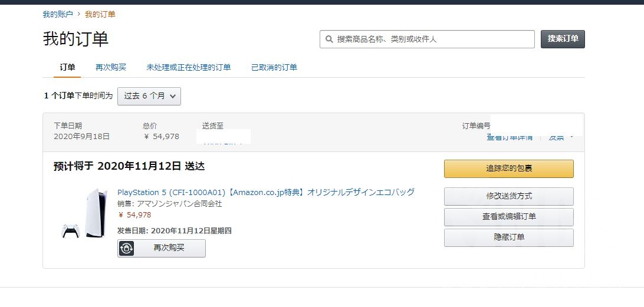This screenshot has width=644, height=307.
Task: Click the 修改送货方式 button
Action: [508, 196]
